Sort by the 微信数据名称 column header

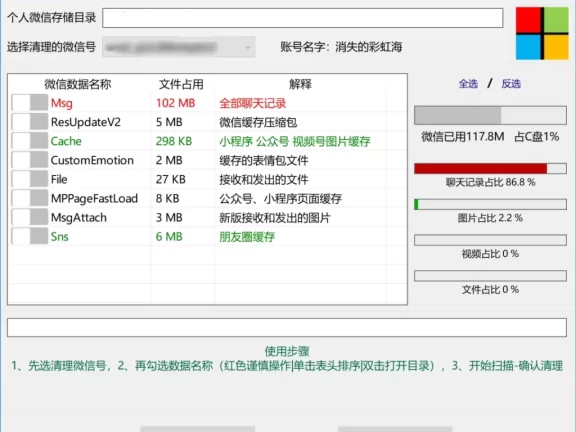[78, 84]
